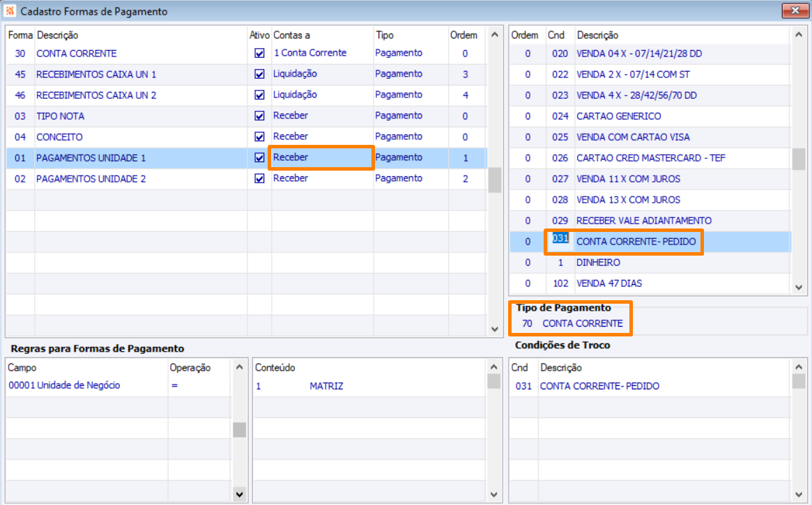Click scrollbar thumb of payment forms list
This screenshot has width=812, height=505.
pyautogui.click(x=495, y=180)
